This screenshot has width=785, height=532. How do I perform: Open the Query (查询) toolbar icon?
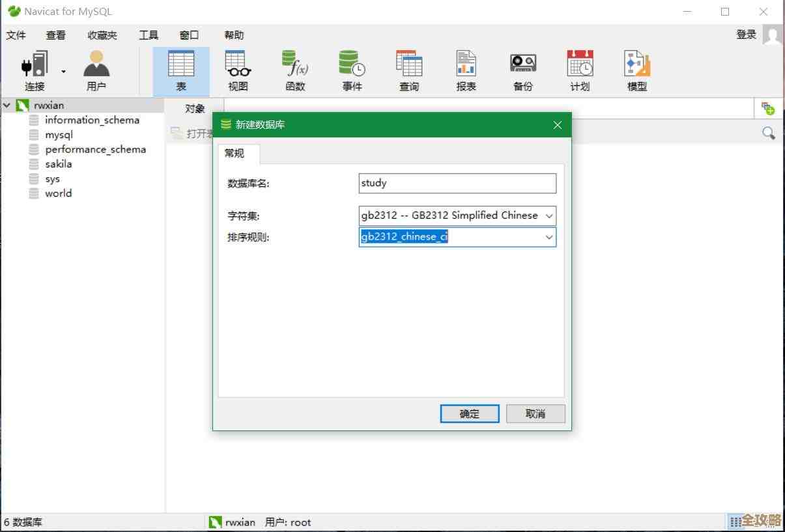409,72
